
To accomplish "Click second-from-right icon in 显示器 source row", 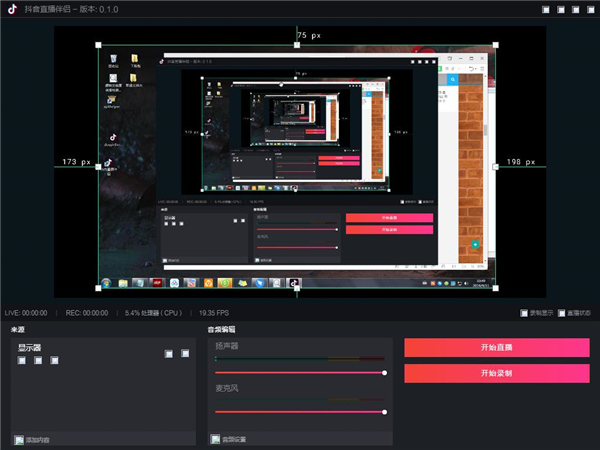I will [168, 353].
